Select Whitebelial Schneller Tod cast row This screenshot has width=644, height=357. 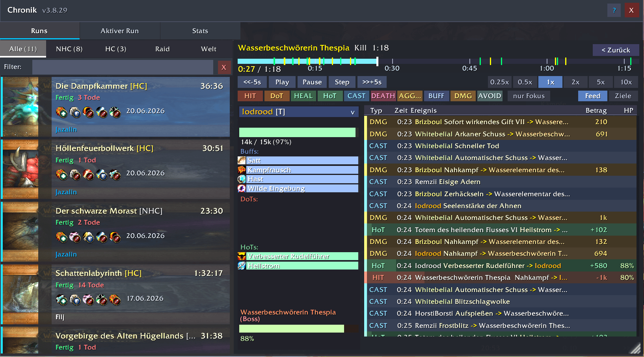pyautogui.click(x=501, y=146)
